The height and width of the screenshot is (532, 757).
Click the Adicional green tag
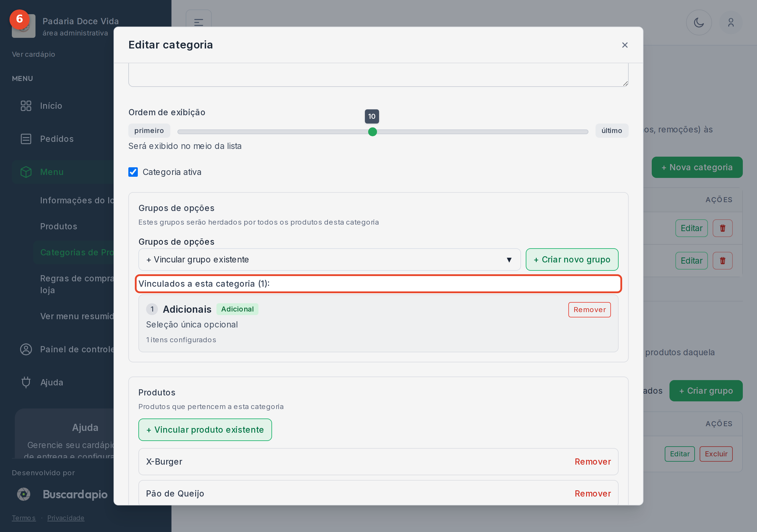237,309
